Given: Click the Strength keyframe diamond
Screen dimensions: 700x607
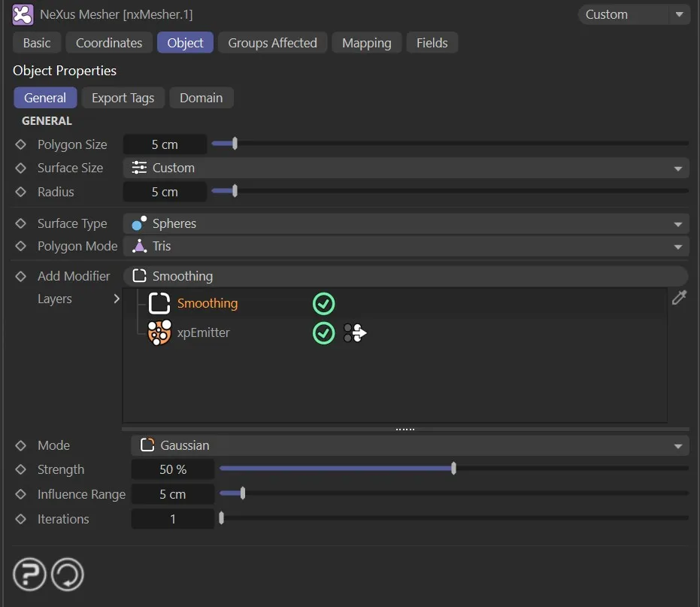Looking at the screenshot, I should coord(21,469).
